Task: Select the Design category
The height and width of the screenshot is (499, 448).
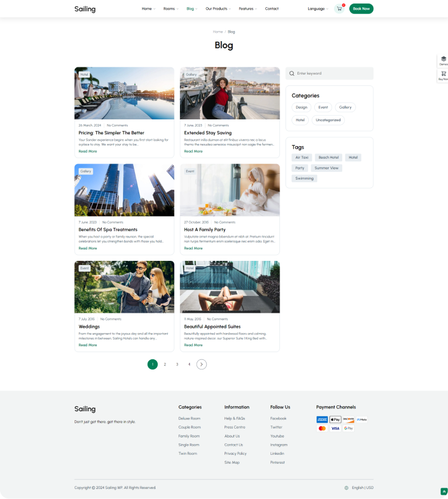Action: pyautogui.click(x=302, y=107)
